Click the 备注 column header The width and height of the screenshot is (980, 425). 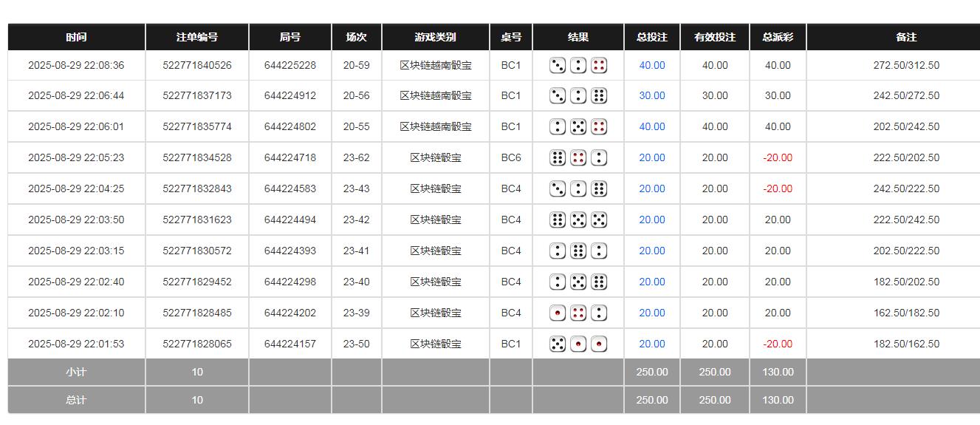pos(905,37)
